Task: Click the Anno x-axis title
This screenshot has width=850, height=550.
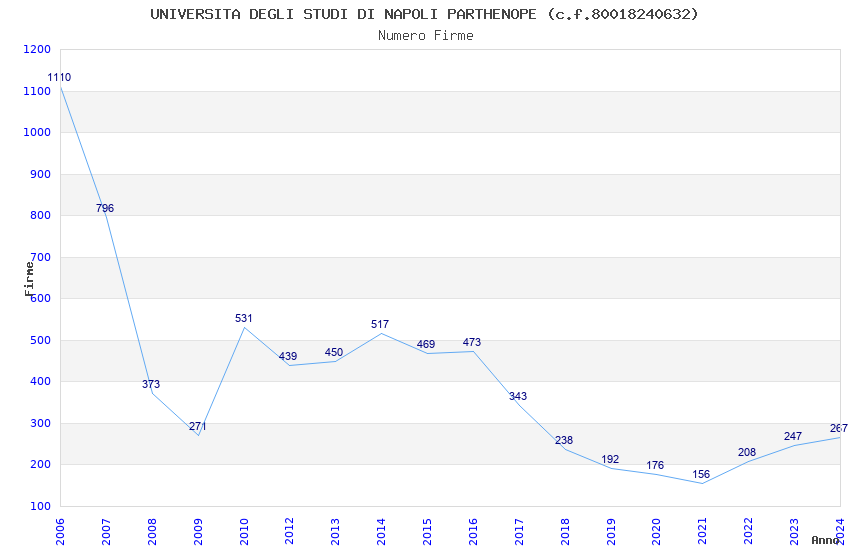Action: pyautogui.click(x=825, y=540)
